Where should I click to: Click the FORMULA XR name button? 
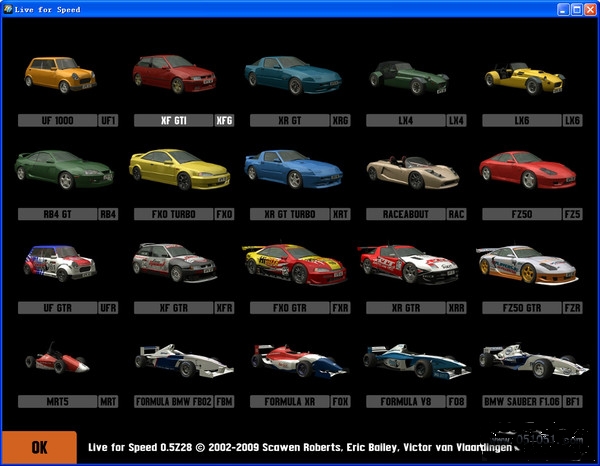point(290,402)
